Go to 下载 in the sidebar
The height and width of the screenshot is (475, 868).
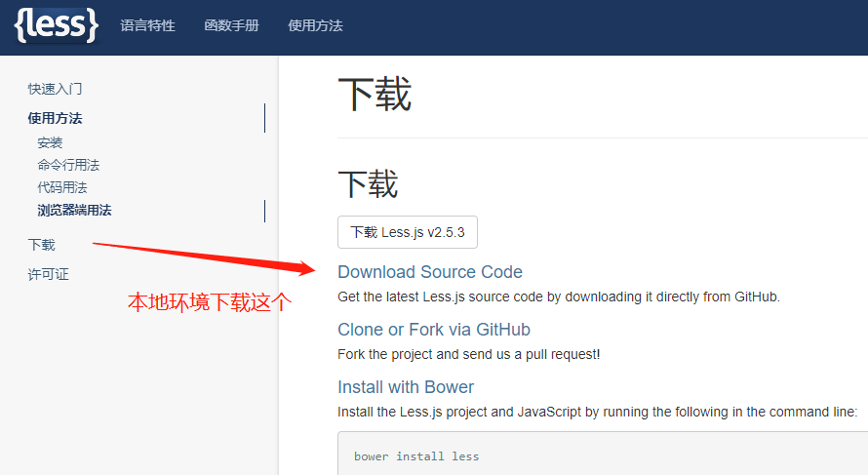pos(42,245)
